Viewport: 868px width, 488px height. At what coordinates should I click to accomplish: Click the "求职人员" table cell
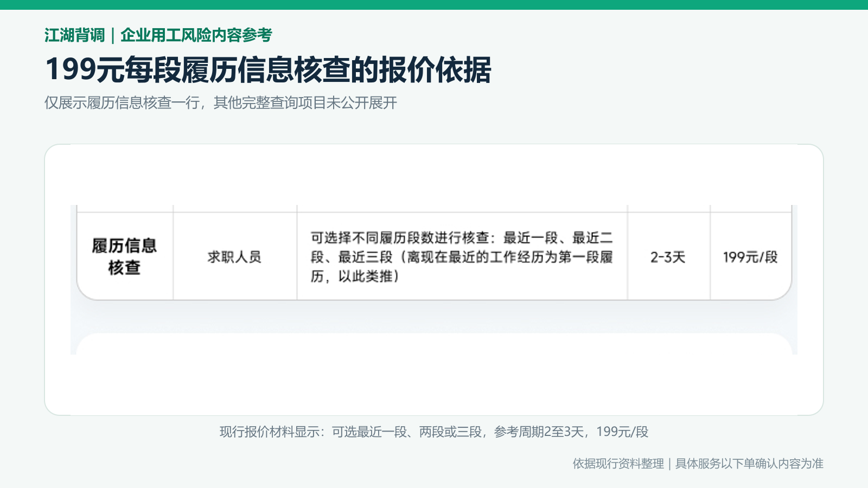[235, 256]
